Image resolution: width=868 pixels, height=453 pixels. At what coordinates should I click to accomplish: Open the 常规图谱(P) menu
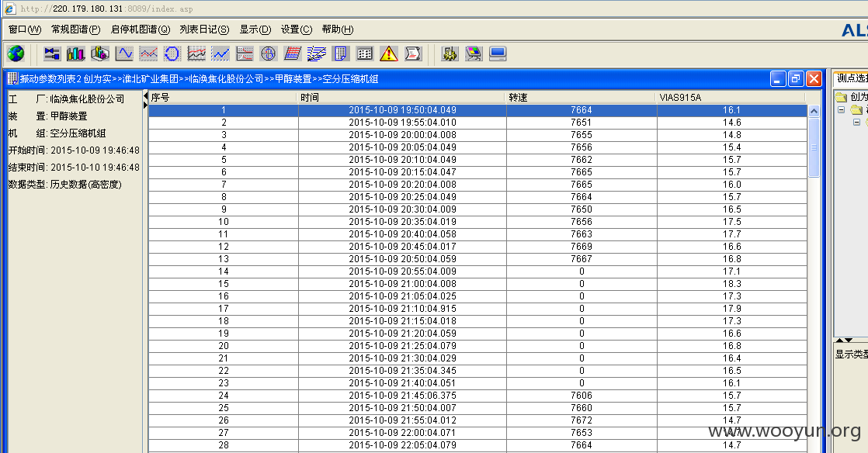(x=76, y=29)
